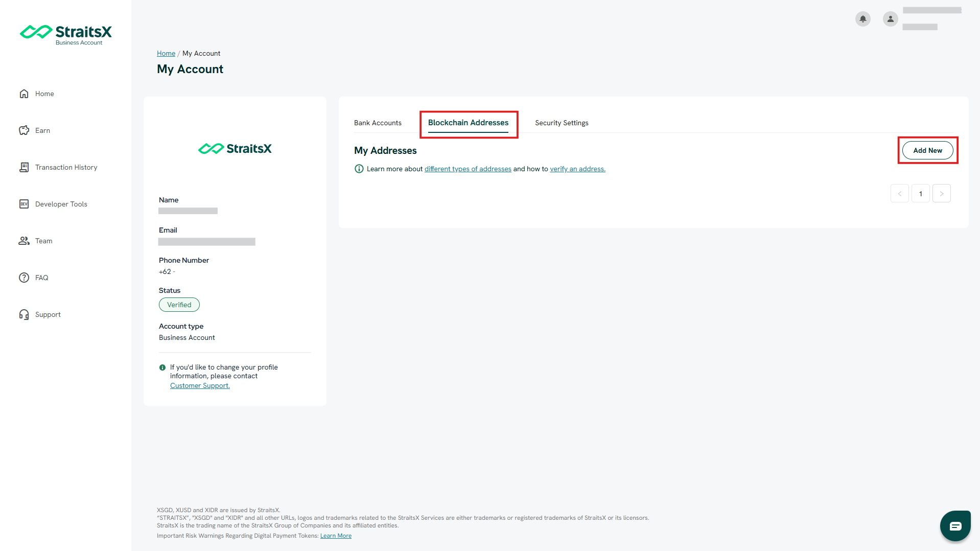The height and width of the screenshot is (551, 980).
Task: Open Earn in the sidebar menu
Action: pyautogui.click(x=42, y=130)
